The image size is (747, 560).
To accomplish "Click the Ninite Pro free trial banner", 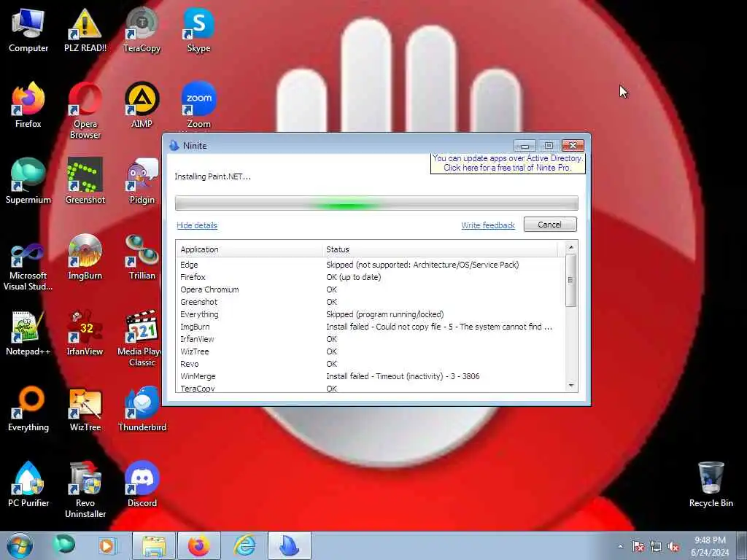I will pyautogui.click(x=508, y=163).
